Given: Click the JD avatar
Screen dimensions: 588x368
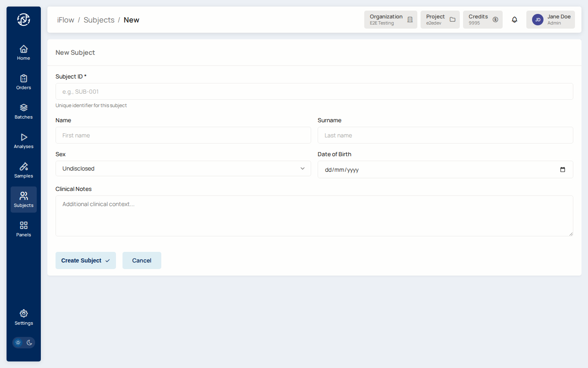Looking at the screenshot, I should click(538, 20).
